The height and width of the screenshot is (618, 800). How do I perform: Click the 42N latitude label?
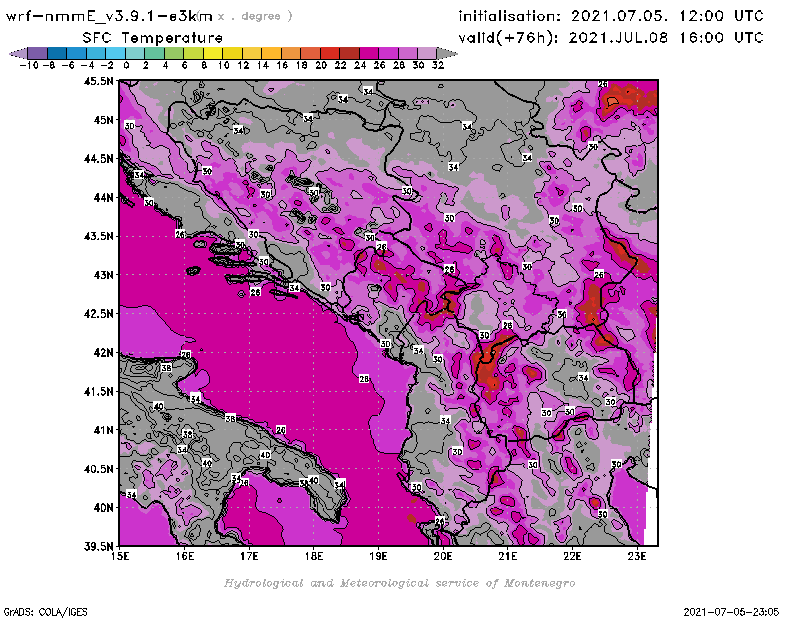point(103,353)
